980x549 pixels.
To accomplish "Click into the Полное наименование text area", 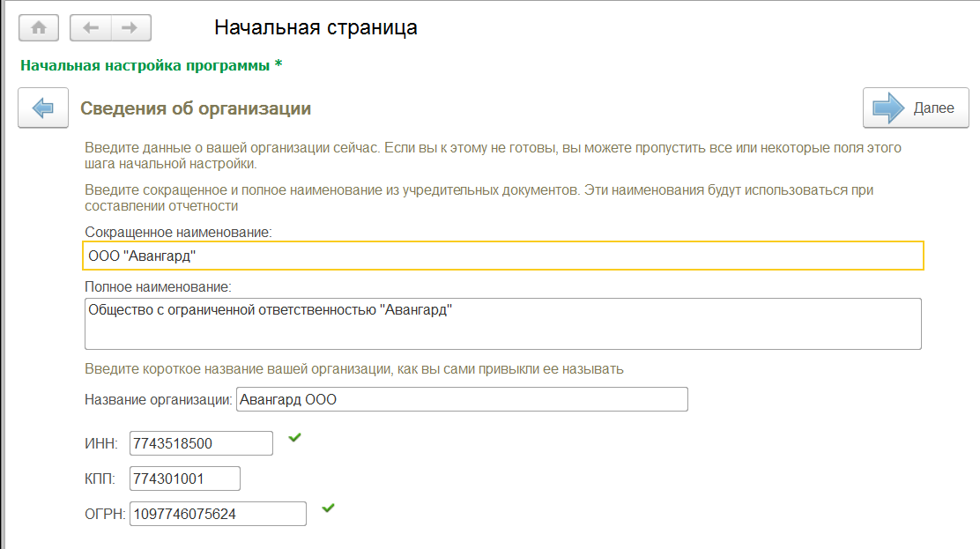I will click(503, 323).
